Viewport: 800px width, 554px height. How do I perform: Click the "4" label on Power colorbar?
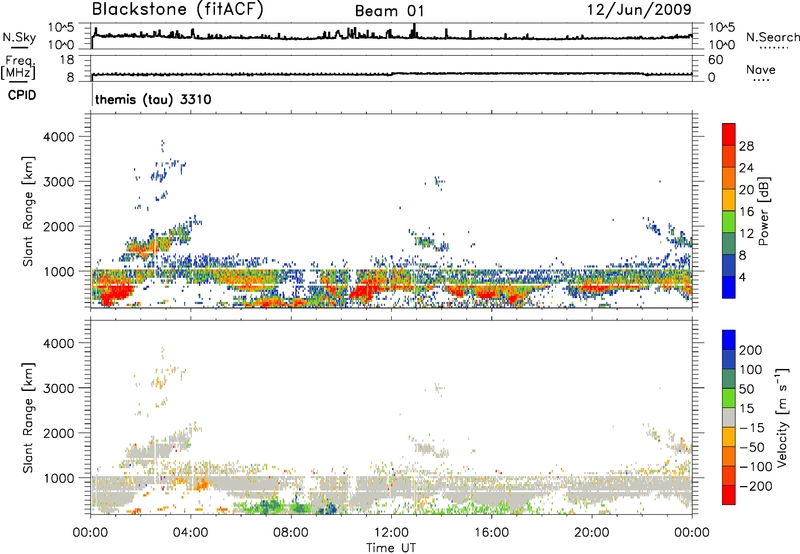[x=742, y=277]
